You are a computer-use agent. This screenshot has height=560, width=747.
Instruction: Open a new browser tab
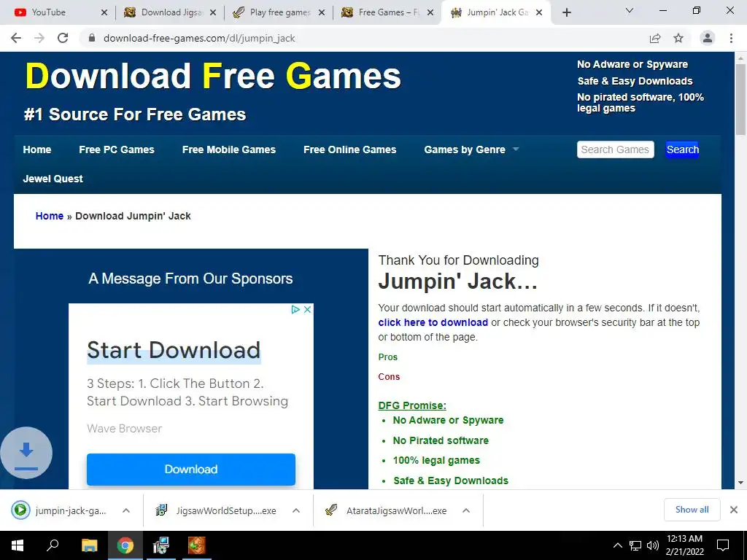566,12
